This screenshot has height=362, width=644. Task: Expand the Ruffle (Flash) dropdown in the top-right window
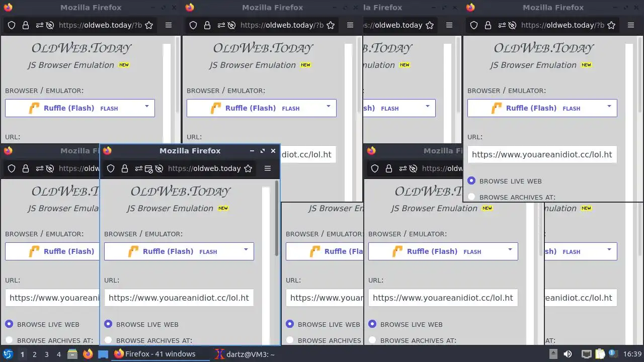[542, 108]
